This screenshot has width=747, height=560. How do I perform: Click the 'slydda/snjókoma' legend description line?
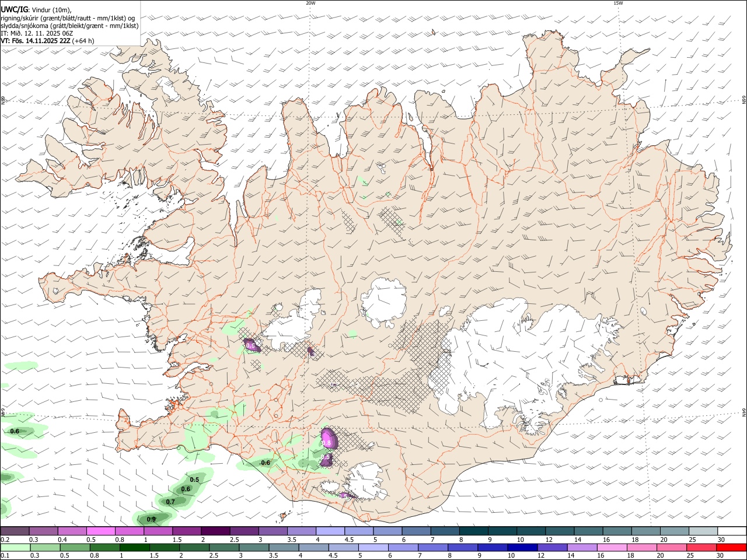[69, 26]
